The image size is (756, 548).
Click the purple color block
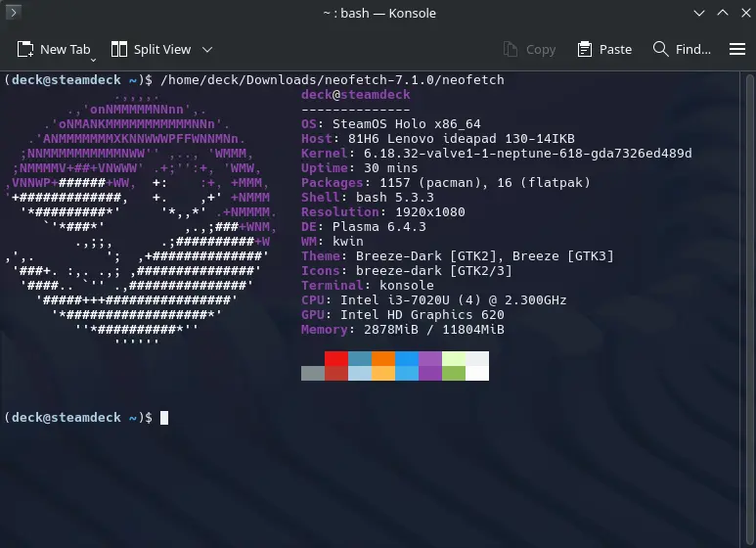coord(430,358)
